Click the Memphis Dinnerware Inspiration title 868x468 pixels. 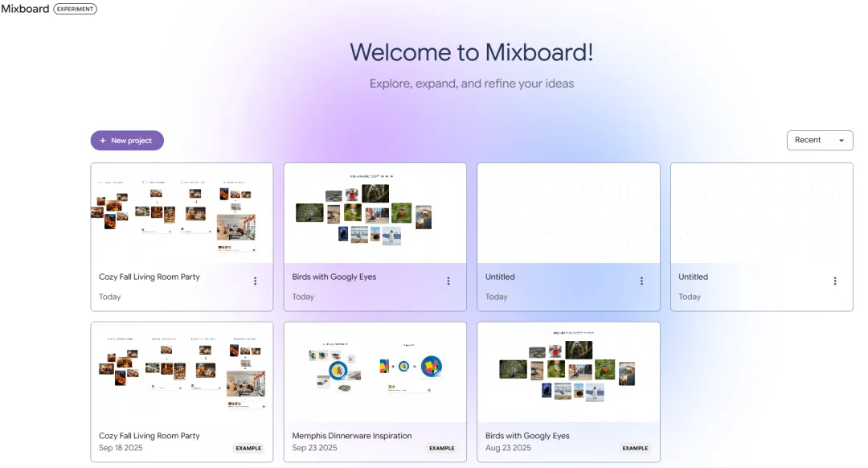(351, 435)
